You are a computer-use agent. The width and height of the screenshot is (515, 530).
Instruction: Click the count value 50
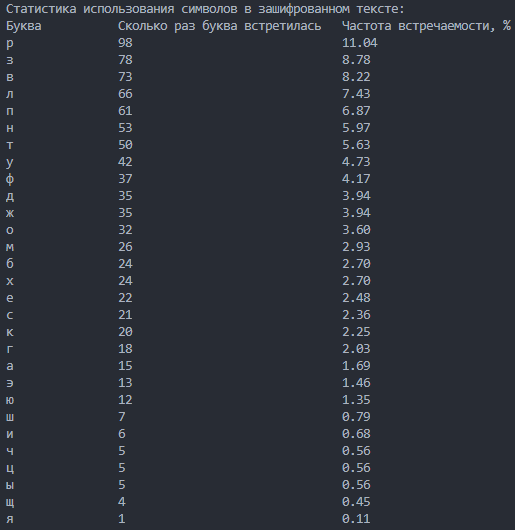point(125,145)
